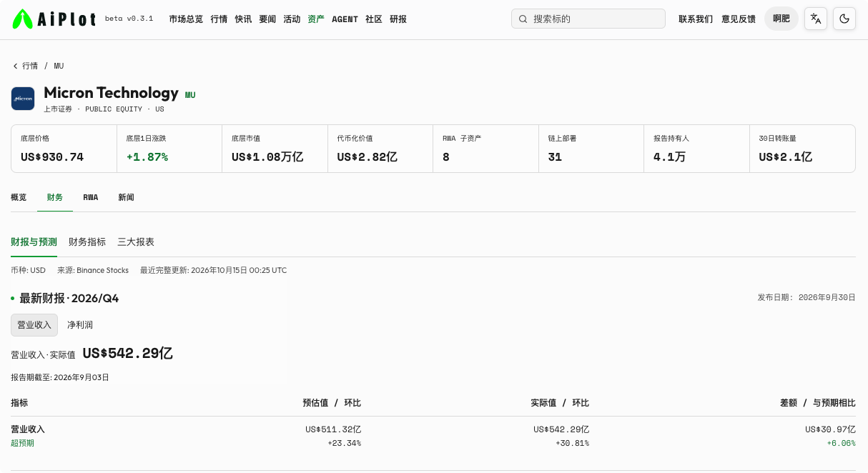Click the 代币化价值 US$2.82亿 value
Image resolution: width=868 pixels, height=473 pixels.
368,157
